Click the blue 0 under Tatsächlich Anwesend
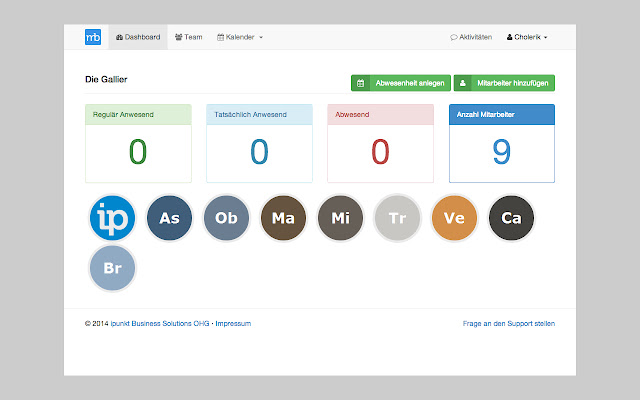640x400 pixels. pyautogui.click(x=259, y=152)
